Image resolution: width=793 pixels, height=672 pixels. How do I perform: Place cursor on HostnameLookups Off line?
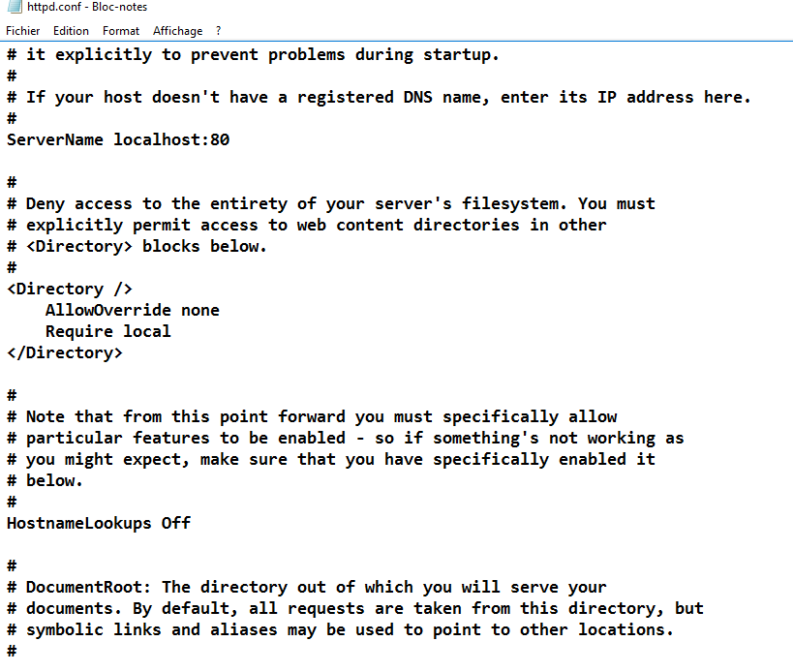pos(99,523)
